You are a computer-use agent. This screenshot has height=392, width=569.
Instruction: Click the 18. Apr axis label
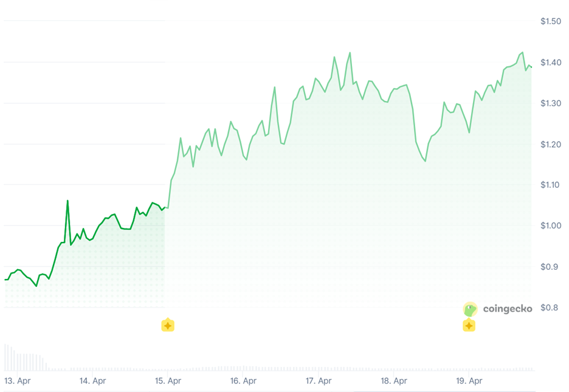coord(393,381)
